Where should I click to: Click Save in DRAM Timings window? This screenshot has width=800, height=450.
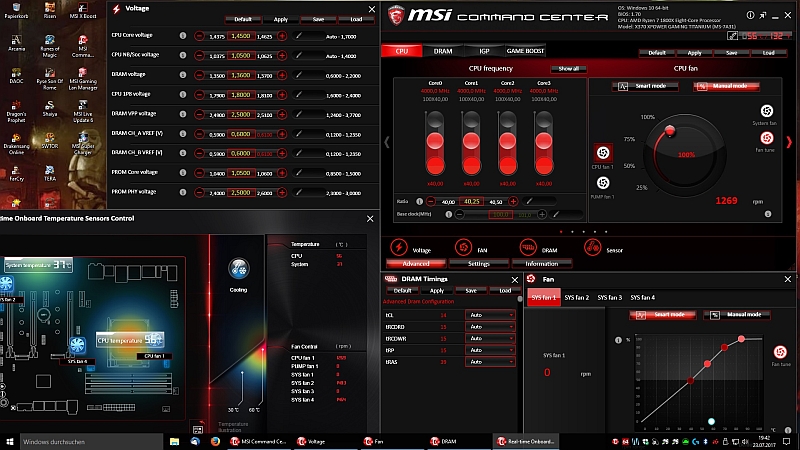click(x=471, y=291)
